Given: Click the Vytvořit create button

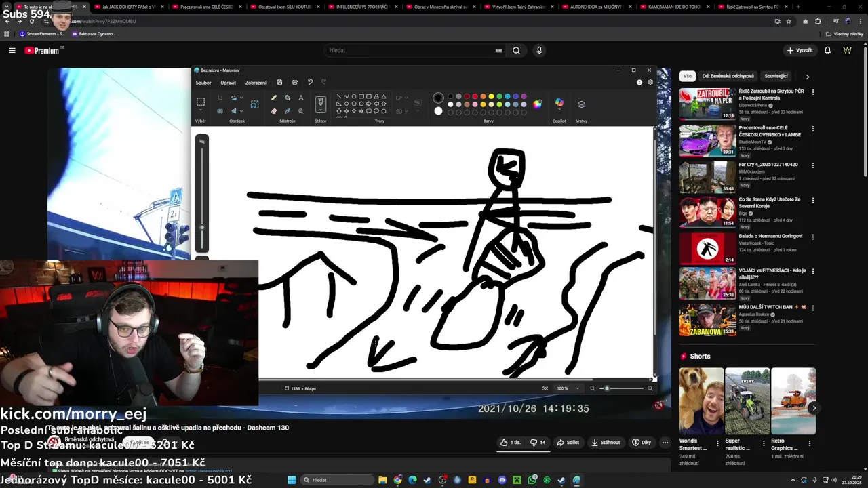Looking at the screenshot, I should click(800, 50).
